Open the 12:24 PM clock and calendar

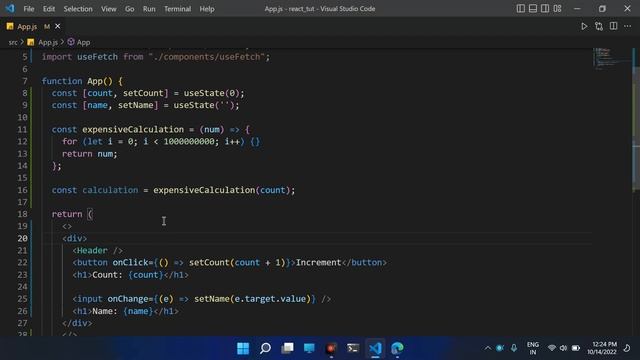(602, 348)
